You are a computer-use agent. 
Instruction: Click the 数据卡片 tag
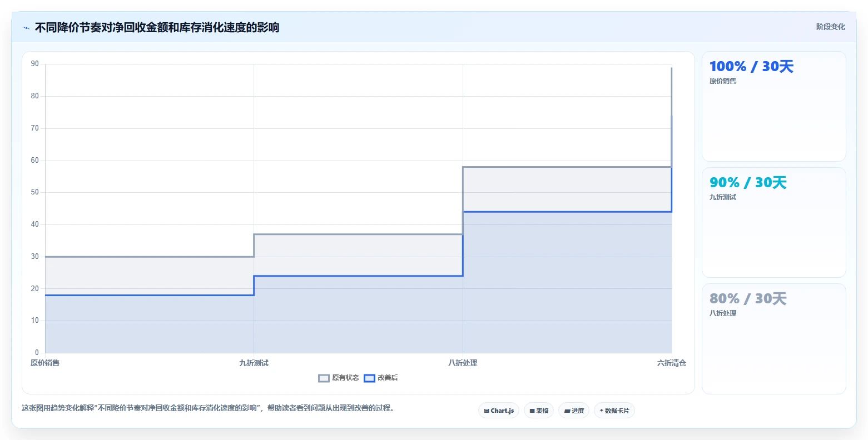pyautogui.click(x=614, y=411)
